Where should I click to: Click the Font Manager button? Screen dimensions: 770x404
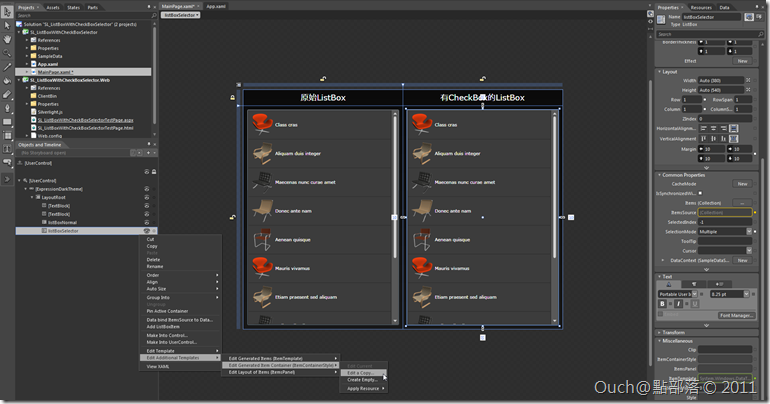736,315
